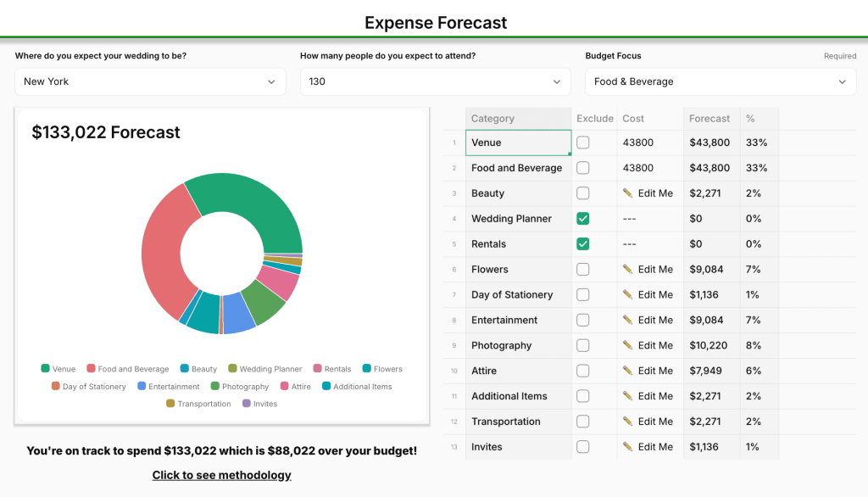868x497 pixels.
Task: Click pencil icon for Day of Stationery
Action: click(x=628, y=295)
